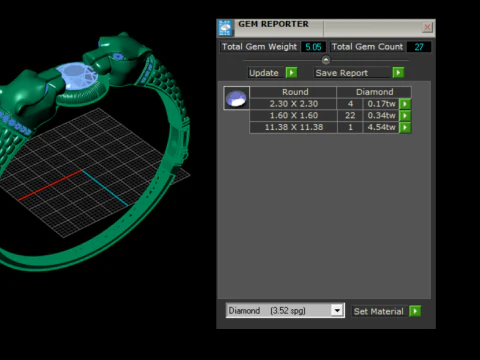Click the green arrow beside Set Material
This screenshot has height=360, width=480.
[x=415, y=311]
